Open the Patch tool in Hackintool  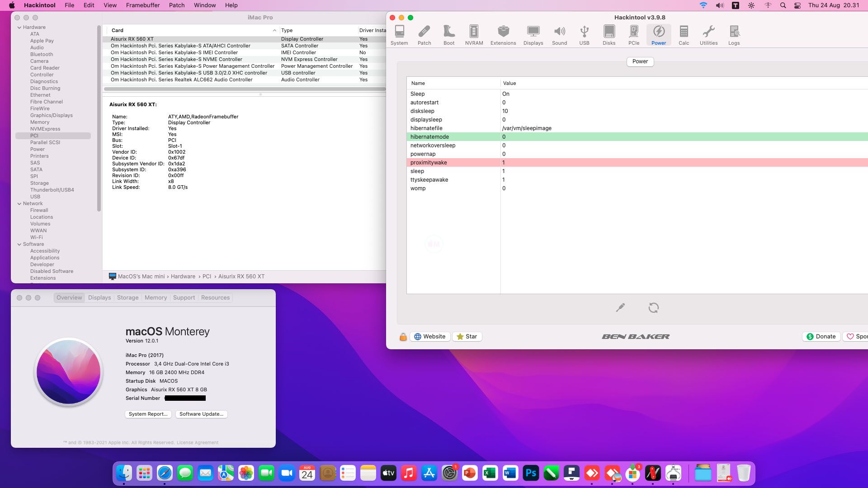coord(424,35)
